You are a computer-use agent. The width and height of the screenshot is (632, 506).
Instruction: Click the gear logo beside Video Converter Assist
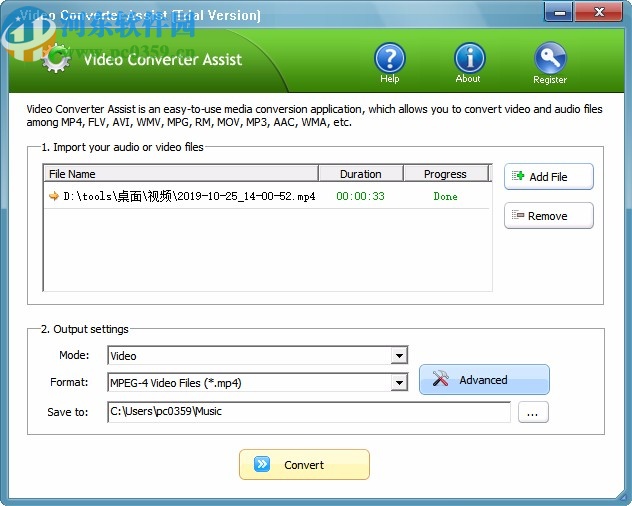(56, 58)
